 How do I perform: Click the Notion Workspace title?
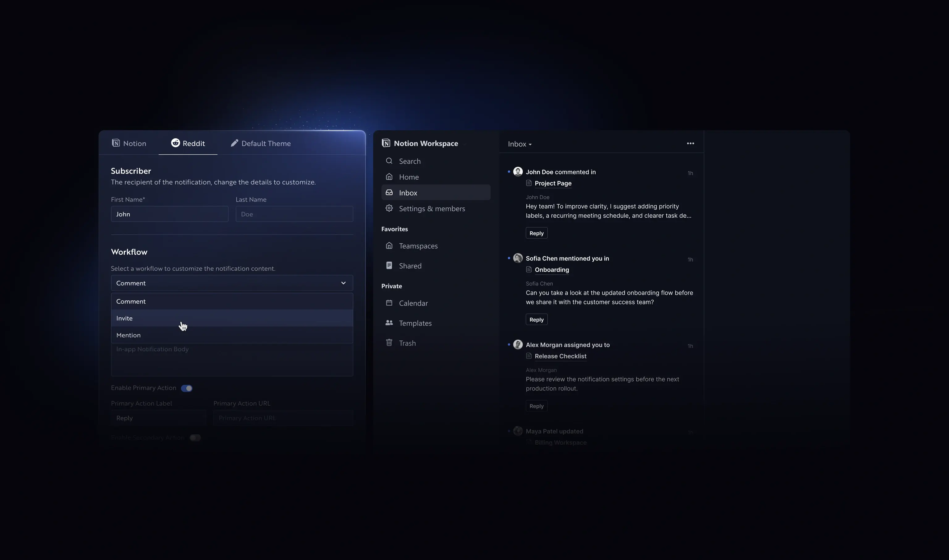[426, 144]
